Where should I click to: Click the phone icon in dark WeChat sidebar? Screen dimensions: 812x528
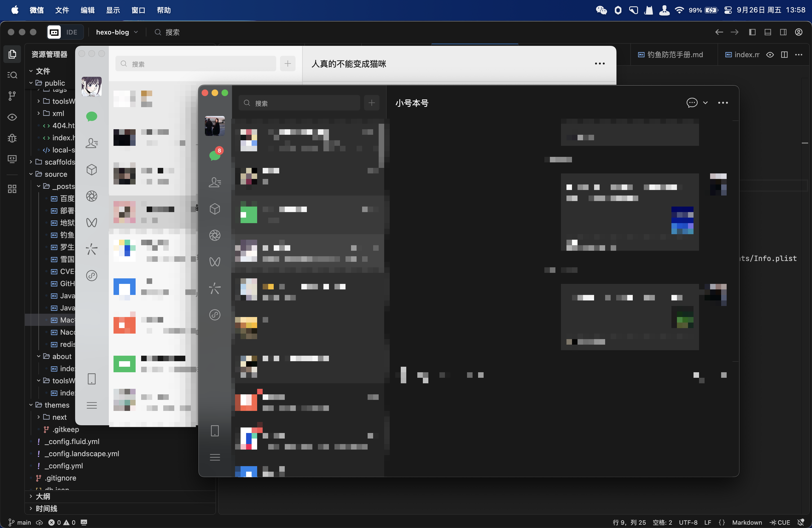215,431
